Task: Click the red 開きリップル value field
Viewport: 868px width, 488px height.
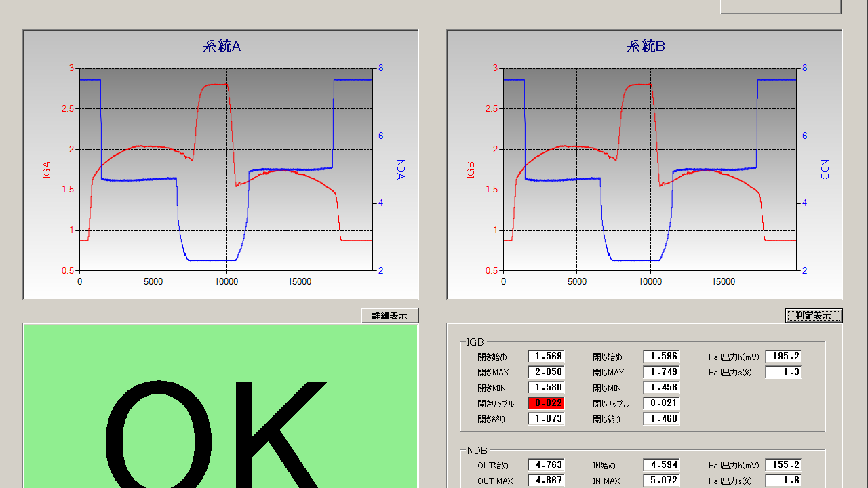Action: [546, 403]
